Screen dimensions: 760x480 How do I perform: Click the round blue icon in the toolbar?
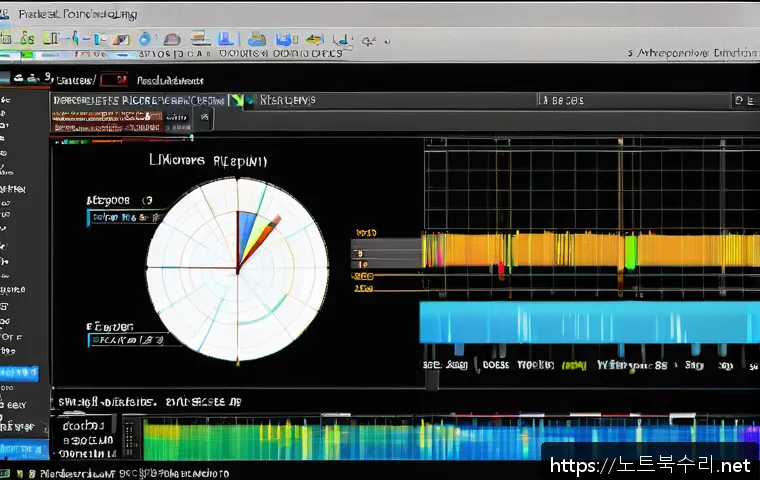coord(146,39)
